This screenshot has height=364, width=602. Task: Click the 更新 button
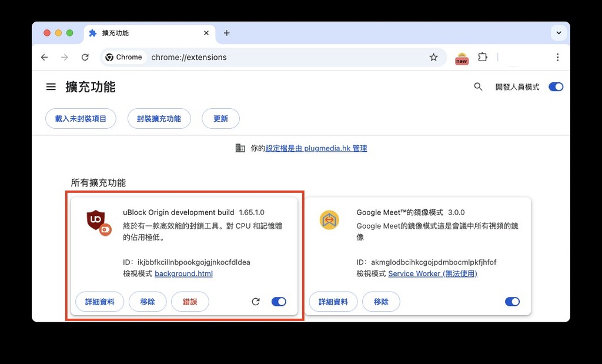click(x=221, y=119)
